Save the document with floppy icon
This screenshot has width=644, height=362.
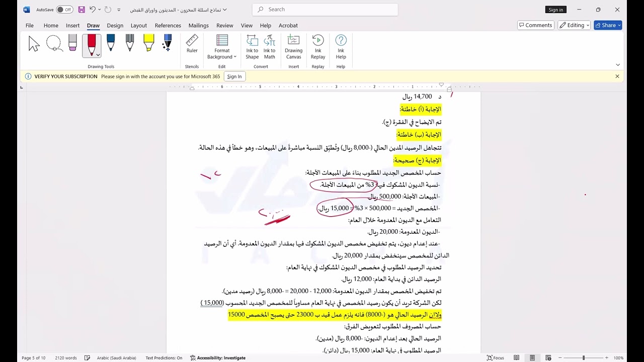point(82,10)
